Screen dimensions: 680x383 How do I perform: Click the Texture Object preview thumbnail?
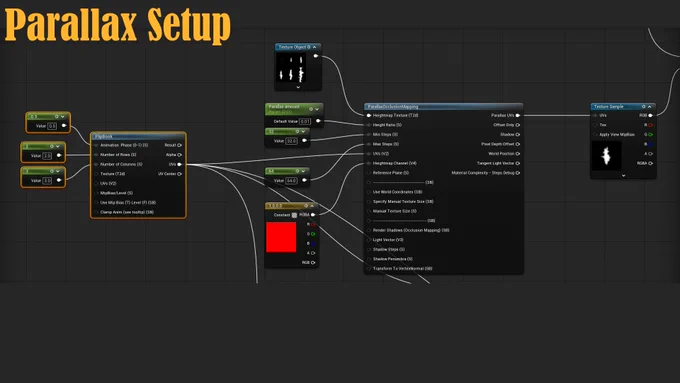tap(291, 68)
